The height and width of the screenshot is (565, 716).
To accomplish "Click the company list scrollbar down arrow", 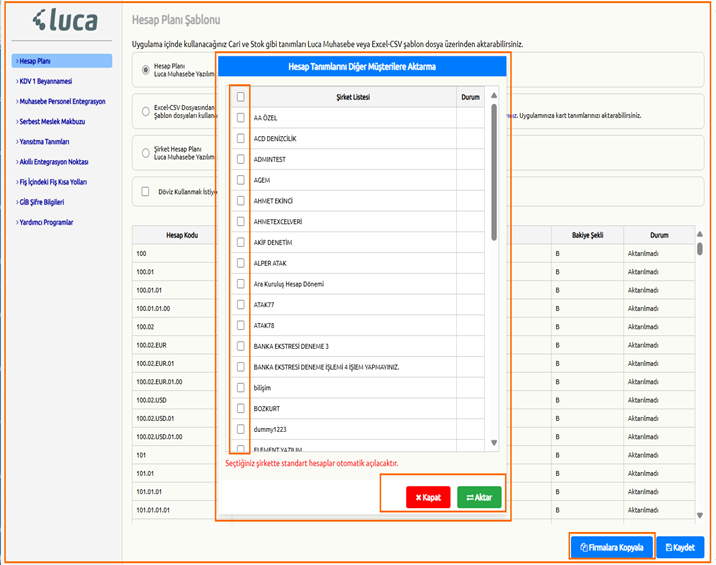I will click(494, 443).
